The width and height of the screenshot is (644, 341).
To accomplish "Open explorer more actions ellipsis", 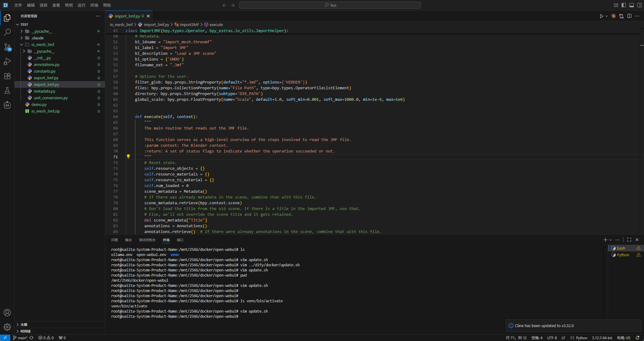I will 98,16.
